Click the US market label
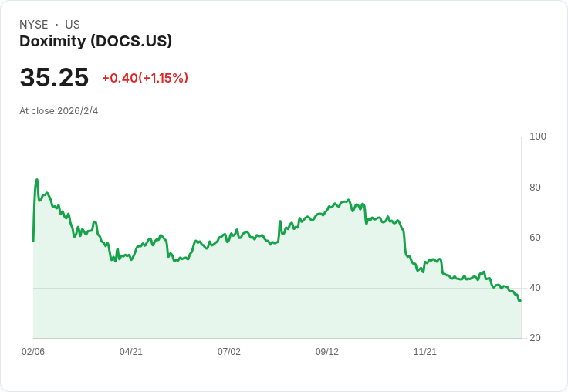 [73, 25]
